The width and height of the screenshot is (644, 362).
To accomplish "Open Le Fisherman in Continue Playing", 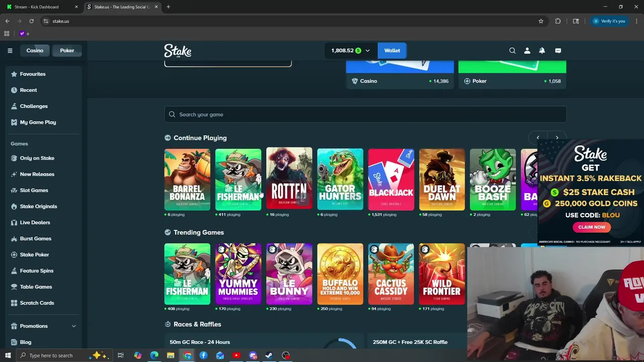I will (238, 179).
